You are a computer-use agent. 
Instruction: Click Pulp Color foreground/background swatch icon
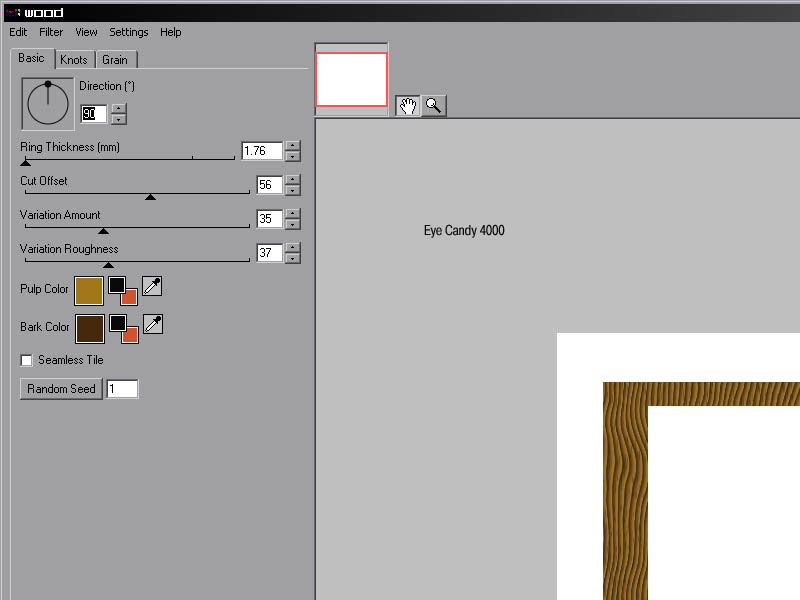pos(123,290)
